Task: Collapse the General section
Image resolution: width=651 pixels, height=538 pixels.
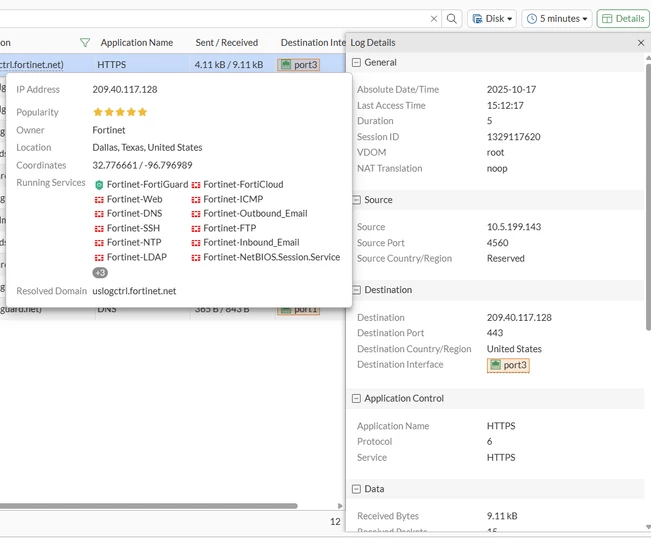Action: tap(356, 62)
